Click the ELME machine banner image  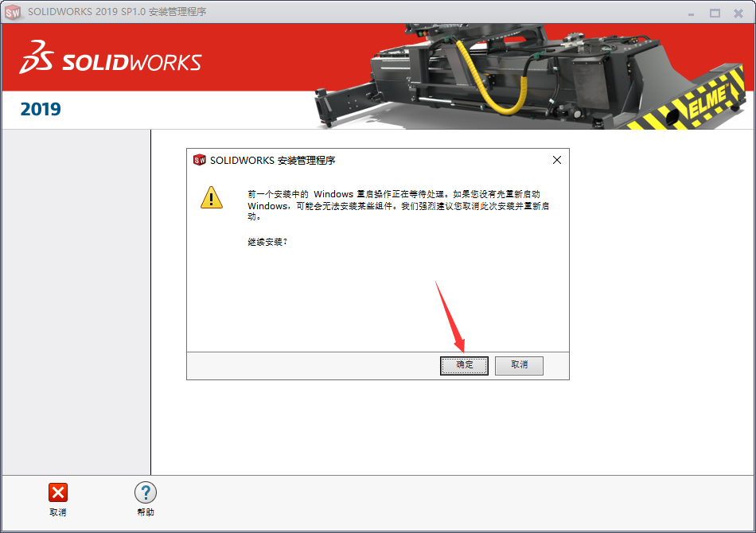coord(530,76)
